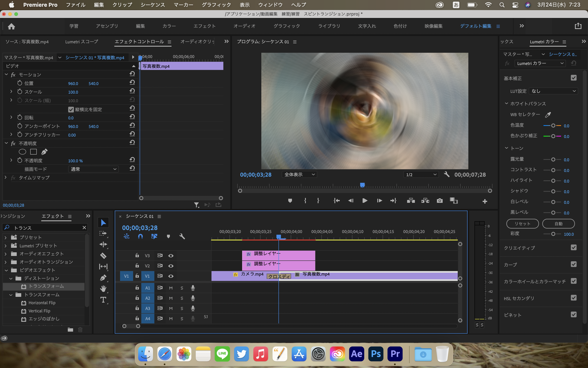Image resolution: width=588 pixels, height=368 pixels.
Task: Toggle the カーブ checkbox
Action: 574,264
